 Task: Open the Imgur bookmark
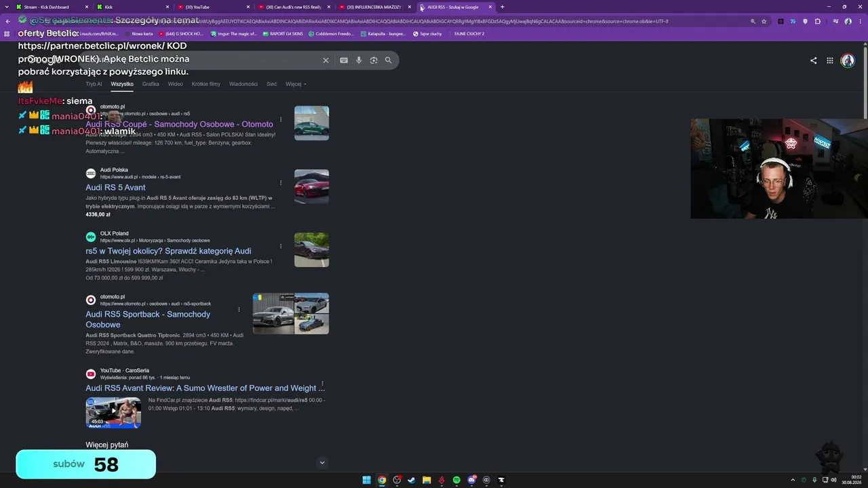[x=234, y=33]
